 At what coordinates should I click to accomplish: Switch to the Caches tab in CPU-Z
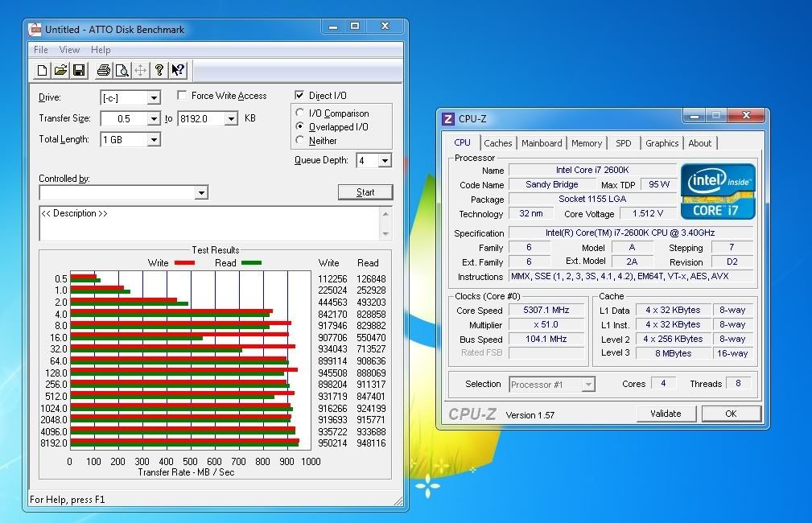click(497, 143)
